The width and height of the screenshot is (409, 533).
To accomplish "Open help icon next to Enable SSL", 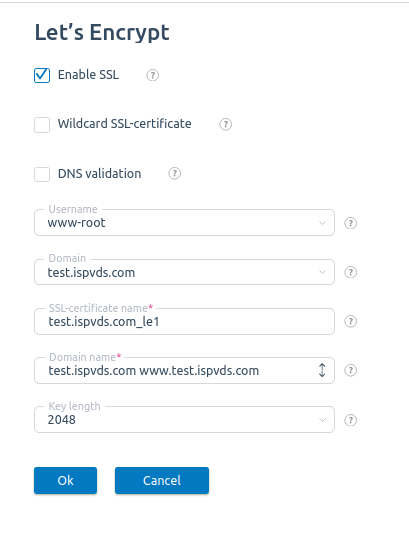I will point(152,75).
